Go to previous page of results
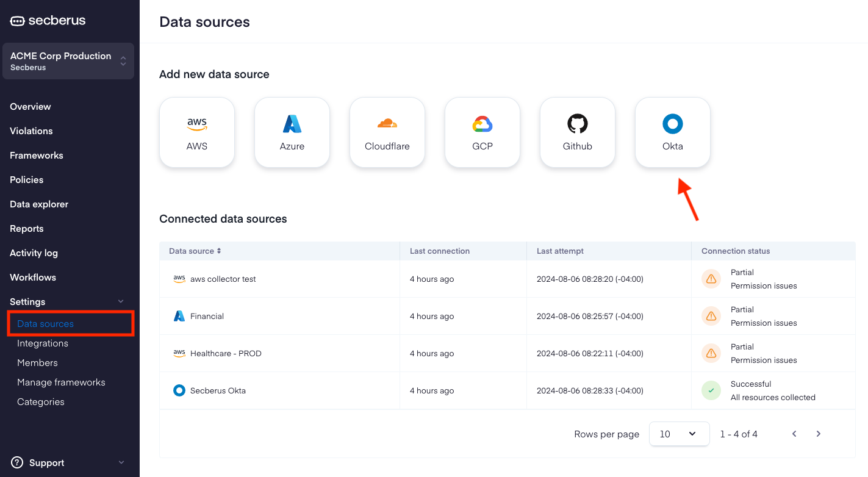This screenshot has height=477, width=868. point(794,434)
